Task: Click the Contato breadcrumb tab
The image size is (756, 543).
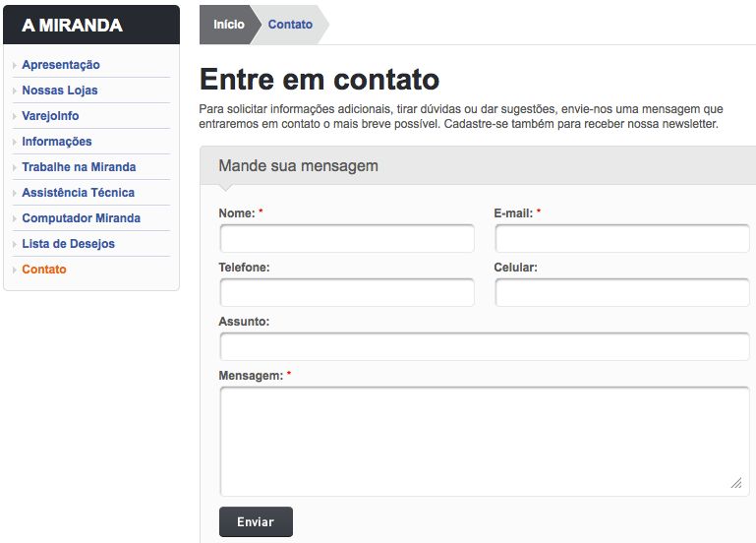Action: click(290, 25)
